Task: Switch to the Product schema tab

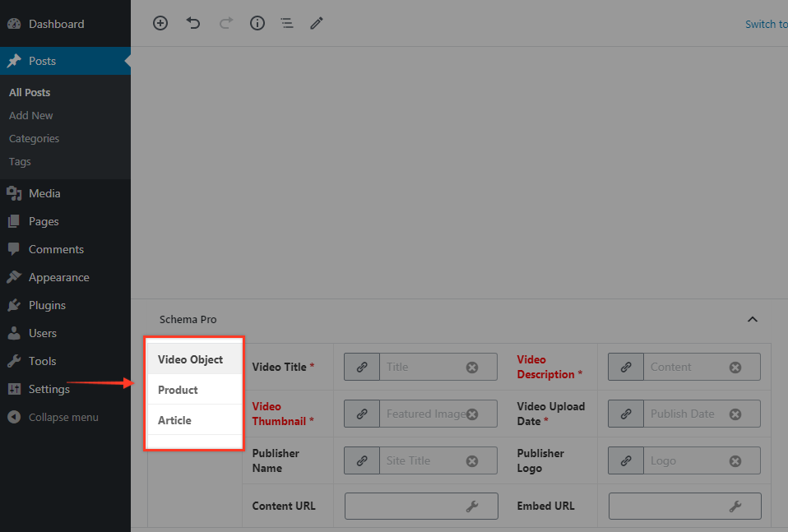Action: 178,390
